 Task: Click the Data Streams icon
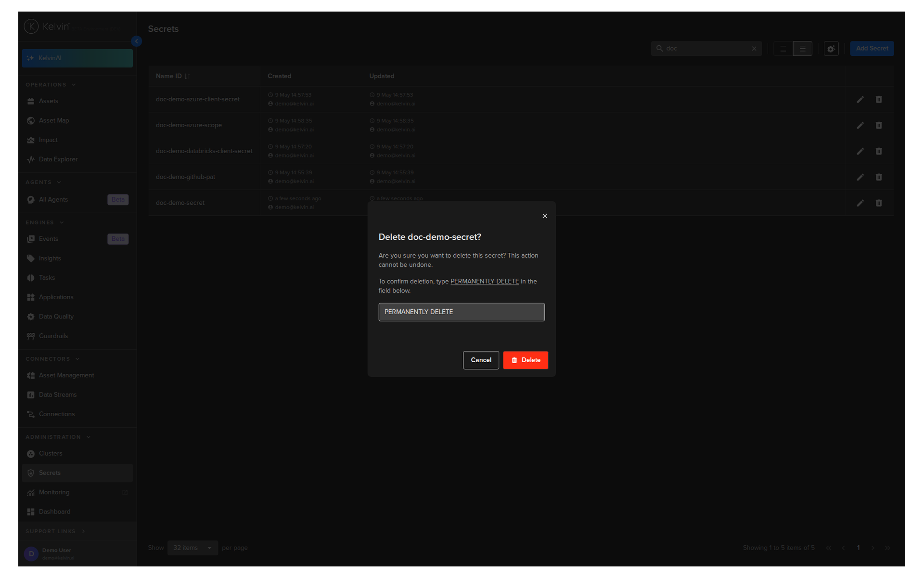pos(31,394)
